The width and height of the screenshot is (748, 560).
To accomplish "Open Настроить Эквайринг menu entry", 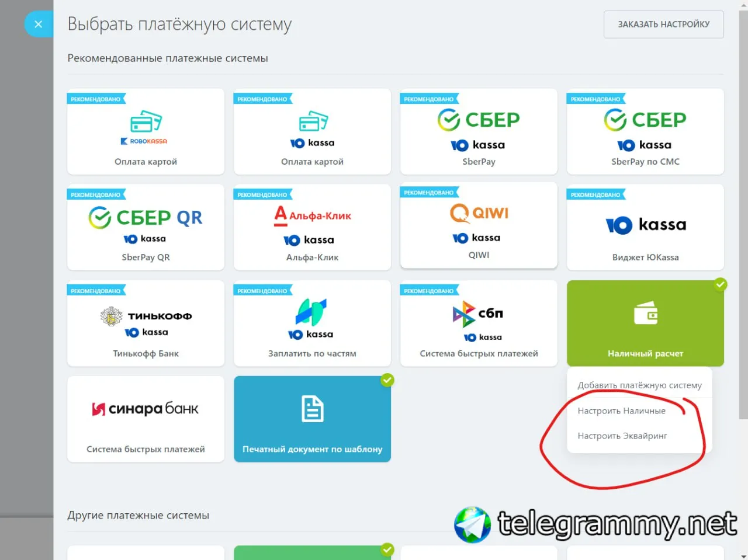I will click(x=639, y=436).
